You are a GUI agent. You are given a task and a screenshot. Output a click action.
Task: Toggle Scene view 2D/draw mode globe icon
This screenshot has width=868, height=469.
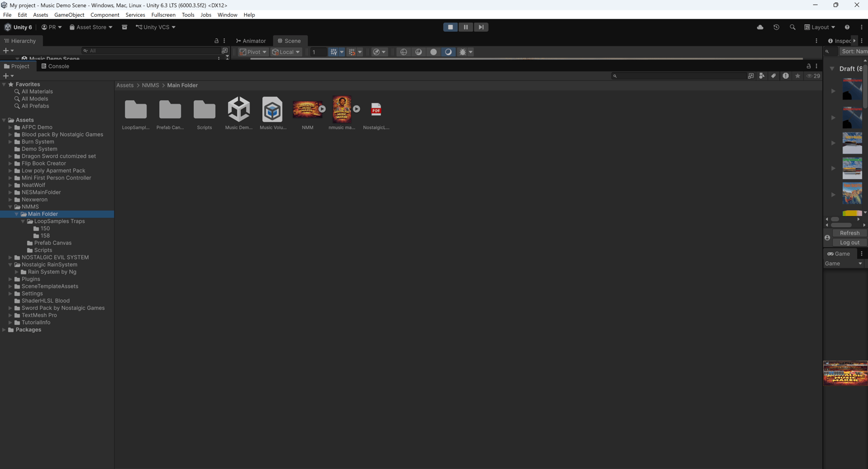tap(403, 52)
